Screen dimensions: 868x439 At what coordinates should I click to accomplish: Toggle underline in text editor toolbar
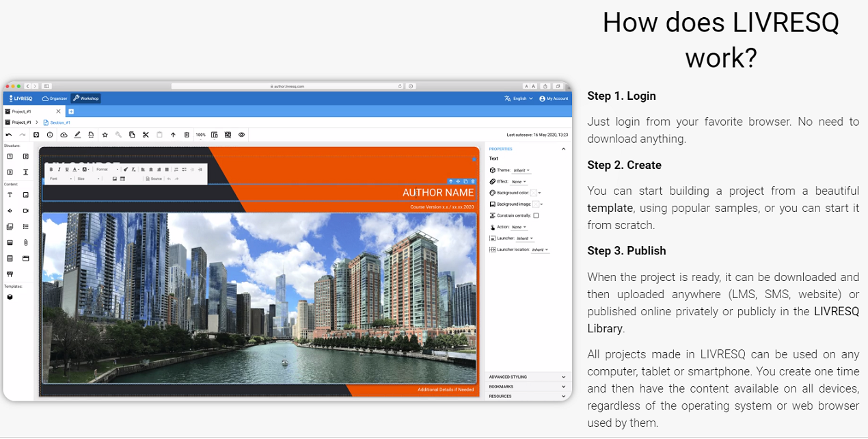[x=66, y=170]
